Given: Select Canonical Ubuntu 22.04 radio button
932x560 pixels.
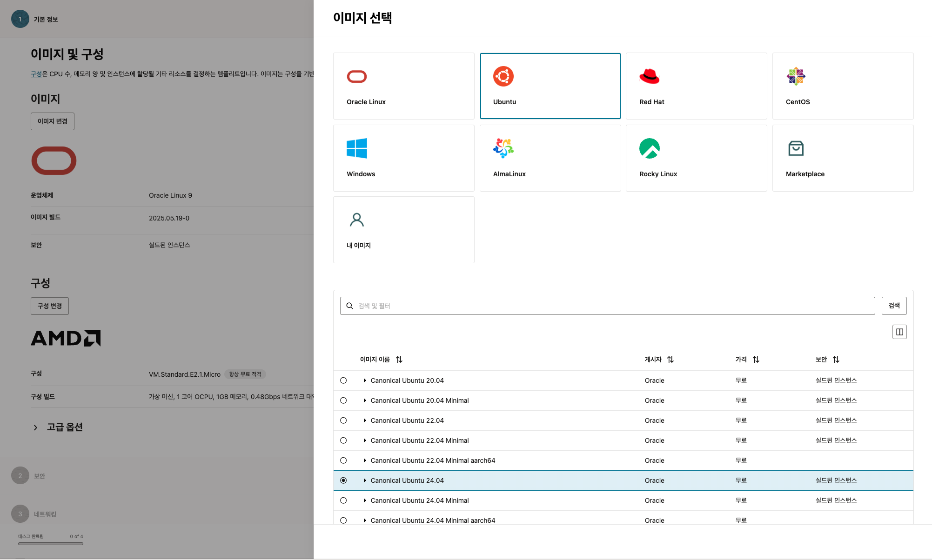Looking at the screenshot, I should pos(343,420).
